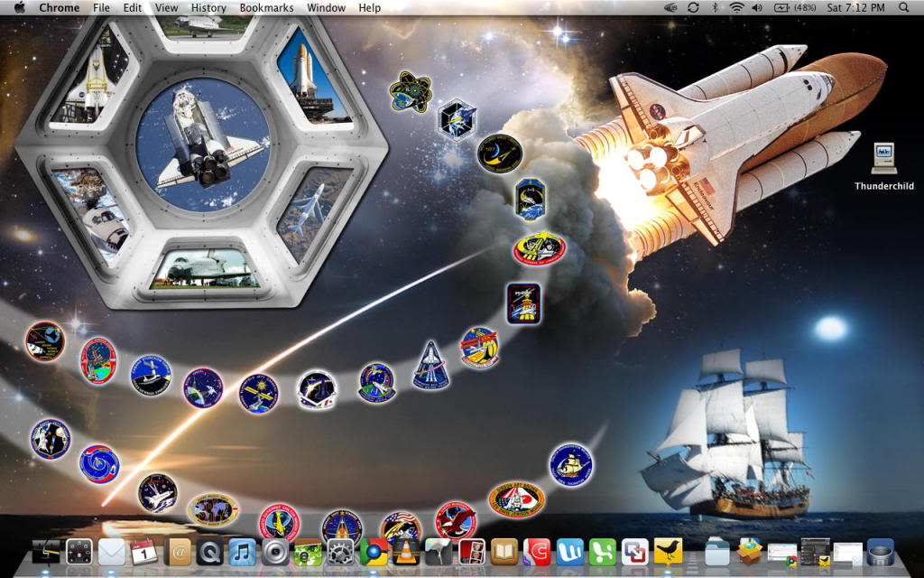This screenshot has width=924, height=578.
Task: Click the sync arrows menu bar icon
Action: point(693,7)
